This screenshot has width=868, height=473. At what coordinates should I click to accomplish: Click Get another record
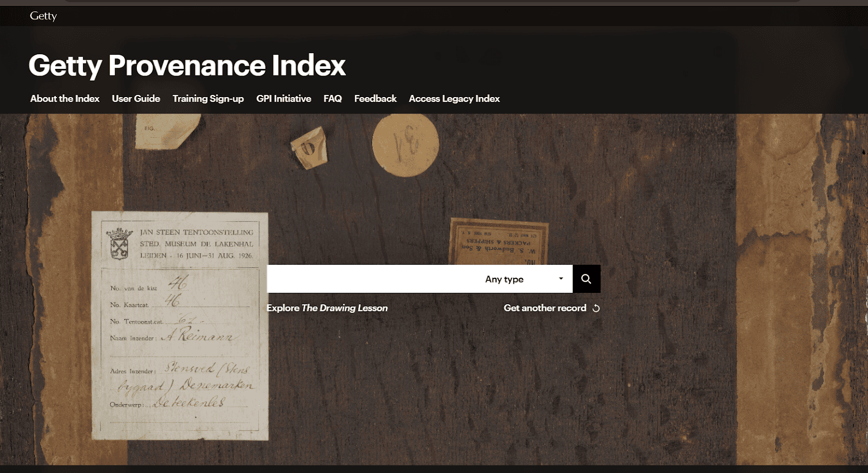(545, 308)
